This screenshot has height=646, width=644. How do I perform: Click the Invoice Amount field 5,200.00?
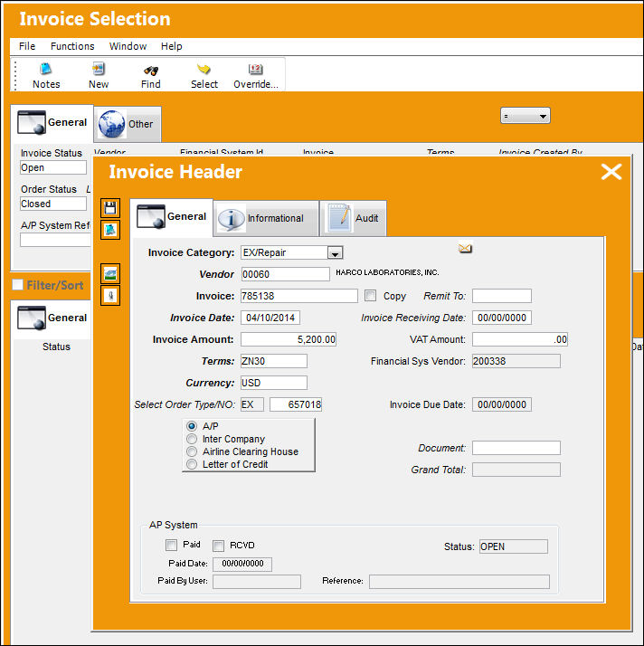point(289,339)
